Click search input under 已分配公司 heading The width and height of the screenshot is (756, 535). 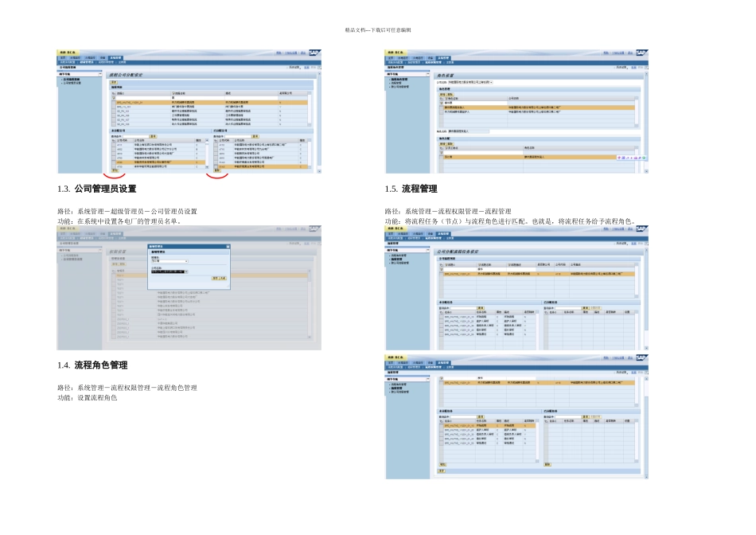pyautogui.click(x=237, y=136)
